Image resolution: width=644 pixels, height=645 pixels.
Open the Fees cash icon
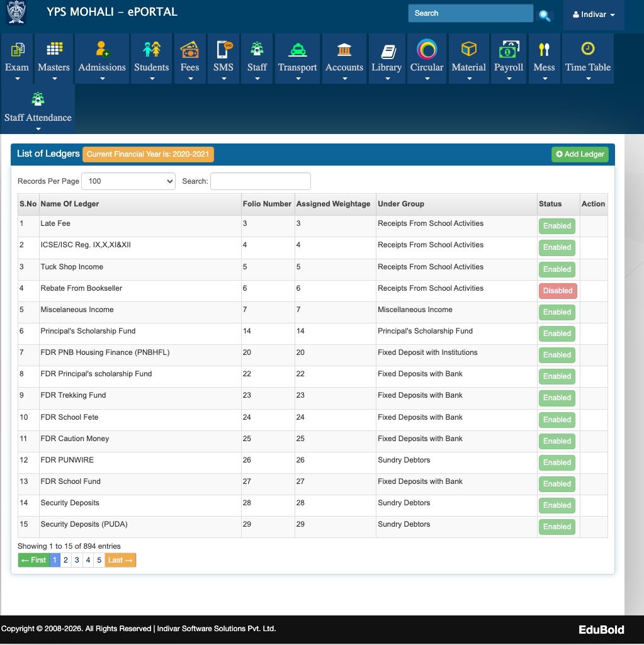189,48
